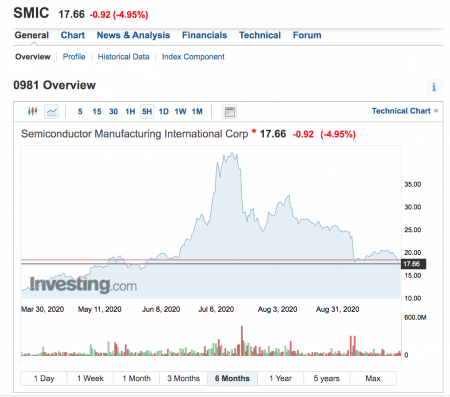
Task: Show the 5 years range
Action: [327, 378]
